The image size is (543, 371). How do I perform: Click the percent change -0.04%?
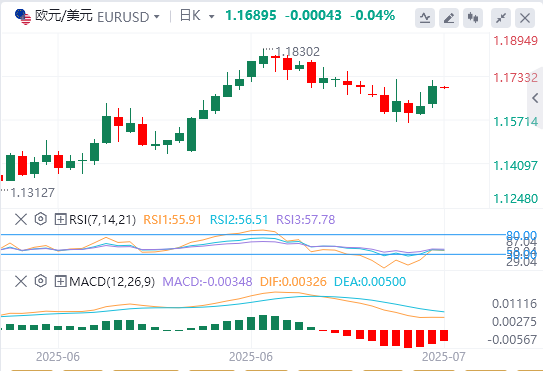click(373, 15)
